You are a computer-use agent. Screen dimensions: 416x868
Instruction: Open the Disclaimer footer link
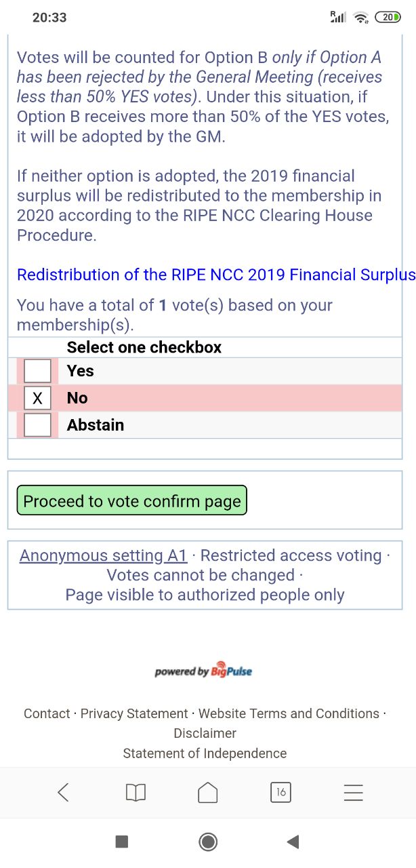click(205, 733)
